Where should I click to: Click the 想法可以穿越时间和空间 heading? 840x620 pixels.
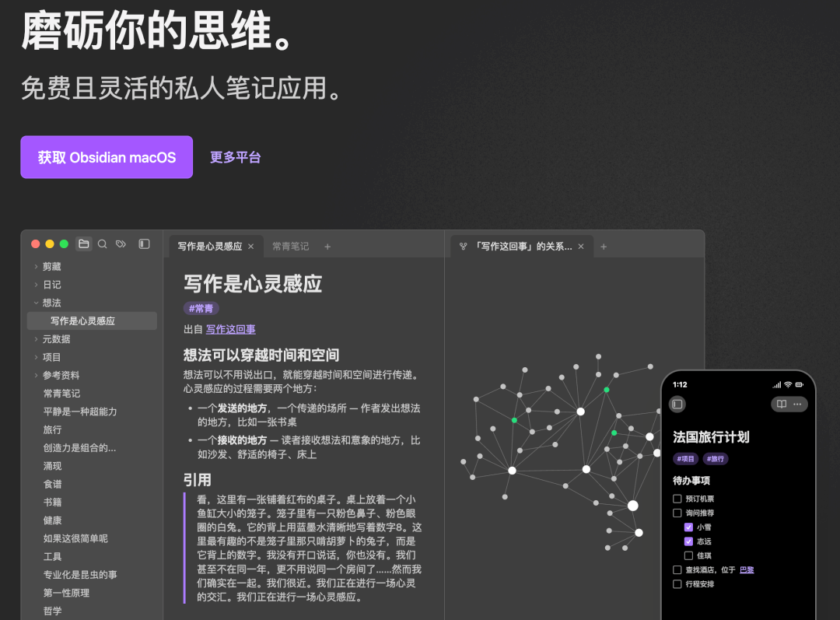point(261,356)
